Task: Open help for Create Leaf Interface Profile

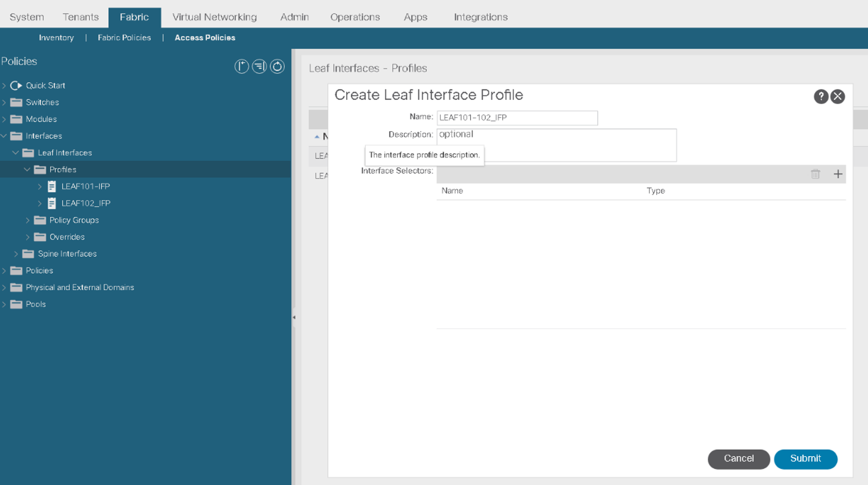Action: click(x=821, y=96)
